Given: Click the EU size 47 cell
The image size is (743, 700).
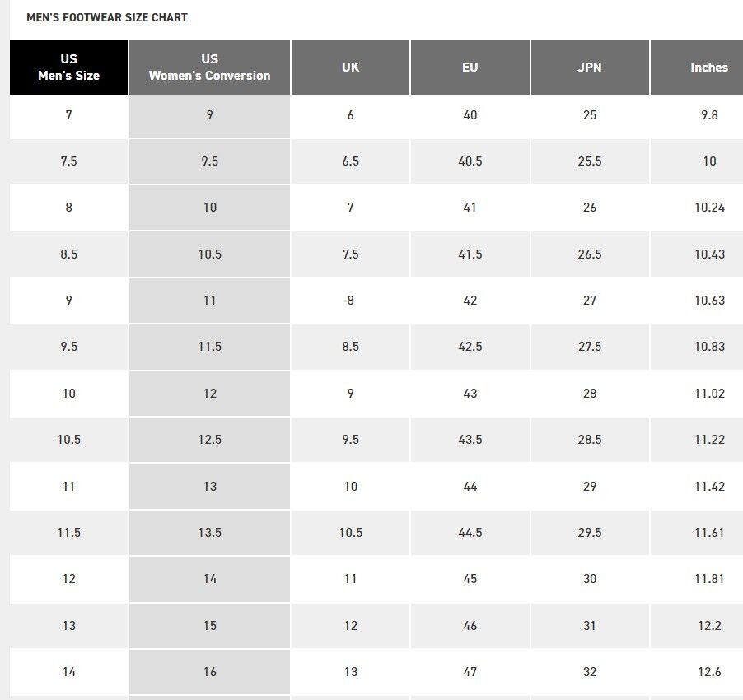Looking at the screenshot, I should coord(470,672).
